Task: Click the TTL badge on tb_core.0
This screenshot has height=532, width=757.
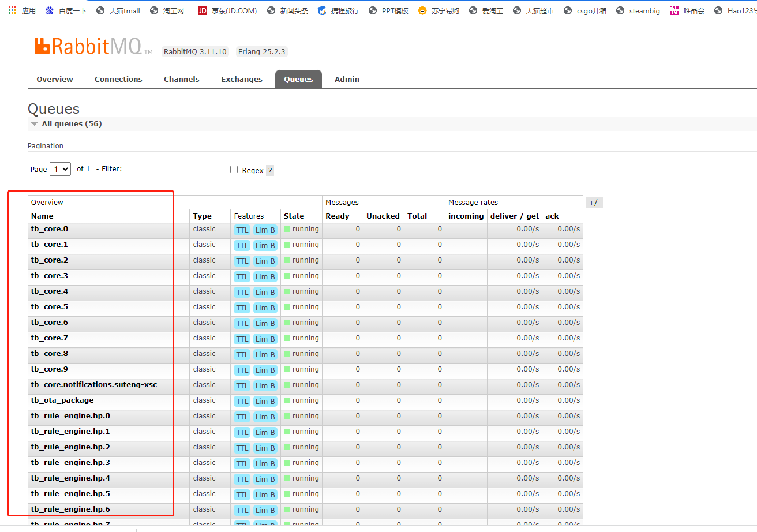Action: coord(242,229)
